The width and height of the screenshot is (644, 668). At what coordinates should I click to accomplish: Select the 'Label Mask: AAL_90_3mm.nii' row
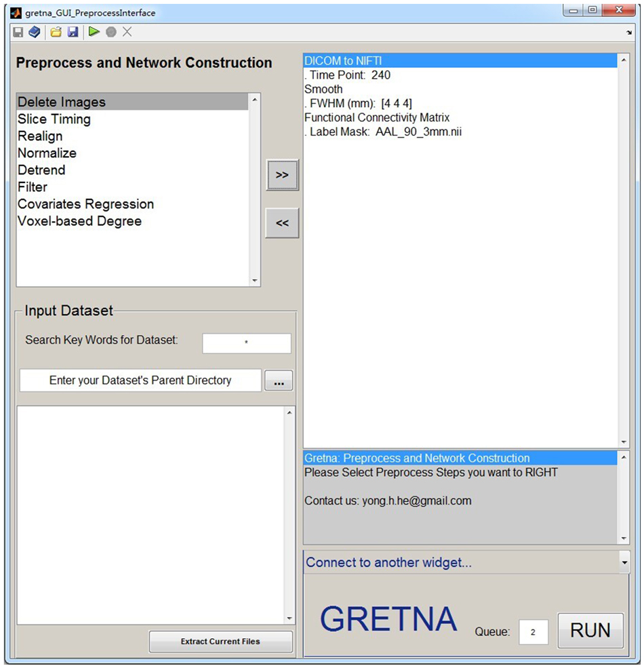pos(460,132)
